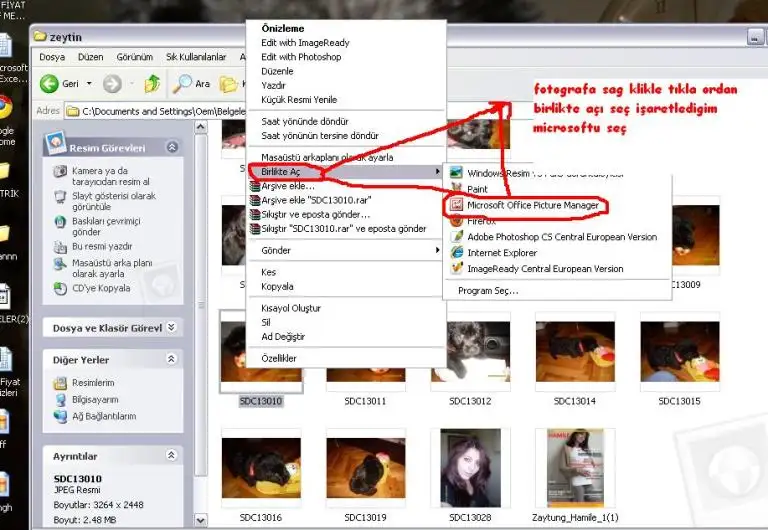Open Resimlerim in Diğer Yerler
The height and width of the screenshot is (530, 768).
[93, 383]
